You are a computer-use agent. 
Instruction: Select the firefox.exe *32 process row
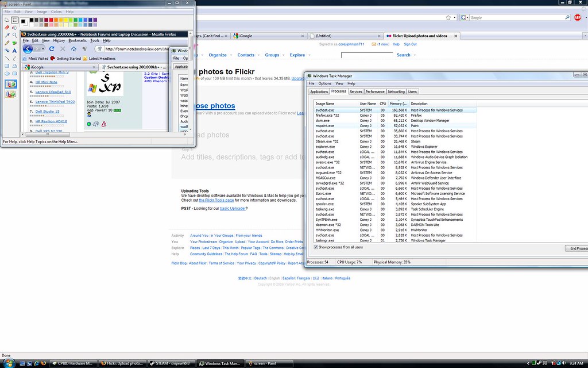click(x=395, y=115)
